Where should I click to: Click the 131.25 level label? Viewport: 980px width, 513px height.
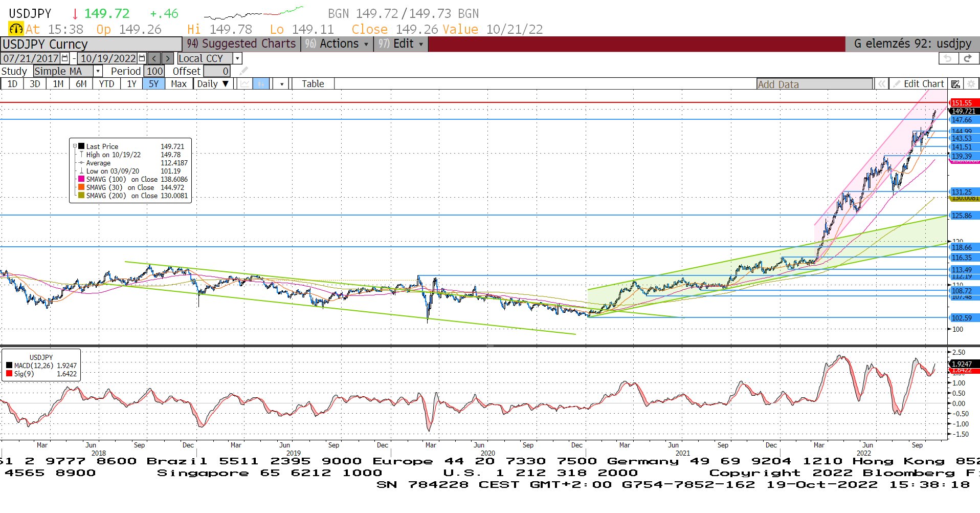tap(964, 192)
